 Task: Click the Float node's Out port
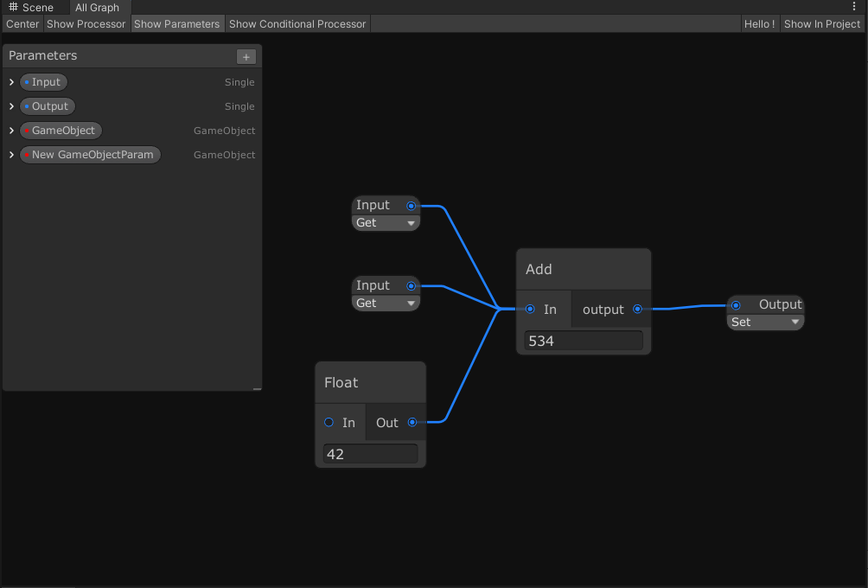(412, 422)
